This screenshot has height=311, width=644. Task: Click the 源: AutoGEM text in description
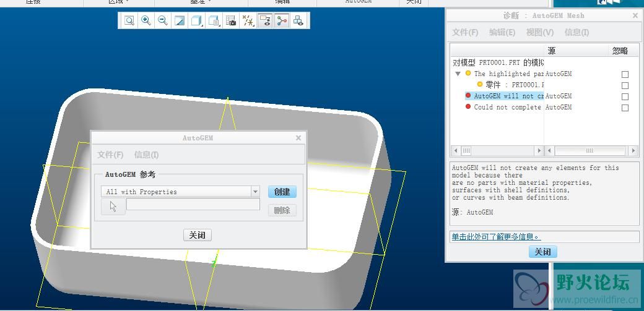[472, 212]
